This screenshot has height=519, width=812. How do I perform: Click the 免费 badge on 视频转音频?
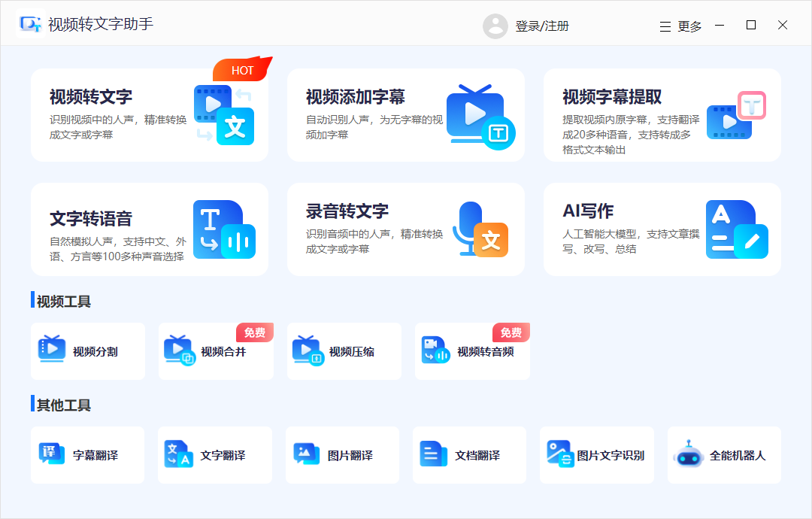[x=511, y=332]
